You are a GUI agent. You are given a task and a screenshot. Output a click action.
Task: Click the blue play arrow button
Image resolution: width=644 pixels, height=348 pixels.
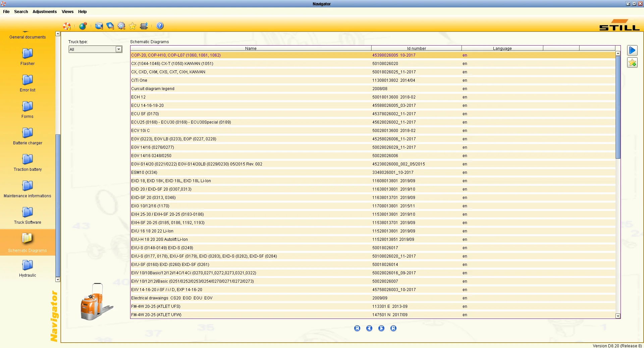(632, 50)
